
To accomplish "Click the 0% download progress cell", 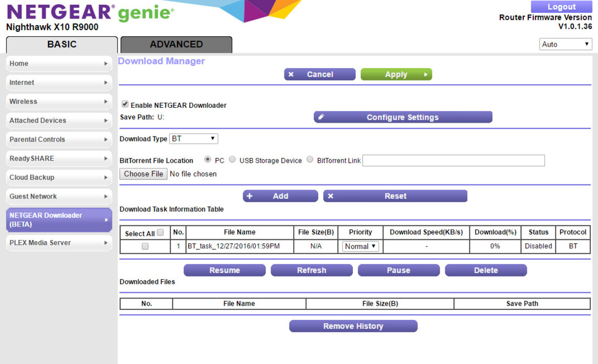I will point(495,246).
